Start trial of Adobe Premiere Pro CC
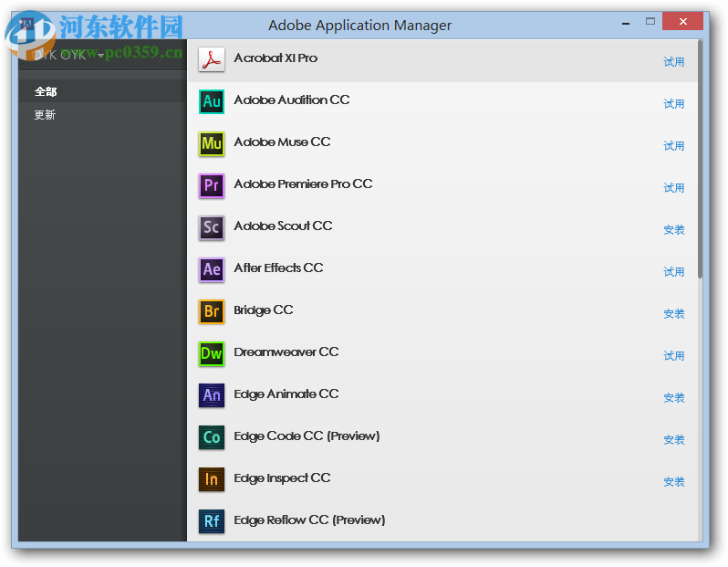Screen dimensions: 728x567 click(673, 188)
